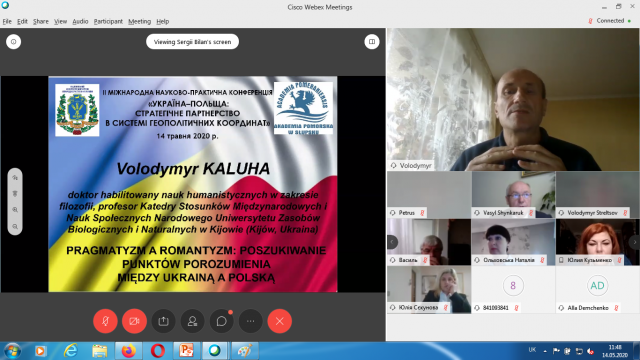This screenshot has width=640, height=360.
Task: Open the Share menu
Action: tap(41, 21)
